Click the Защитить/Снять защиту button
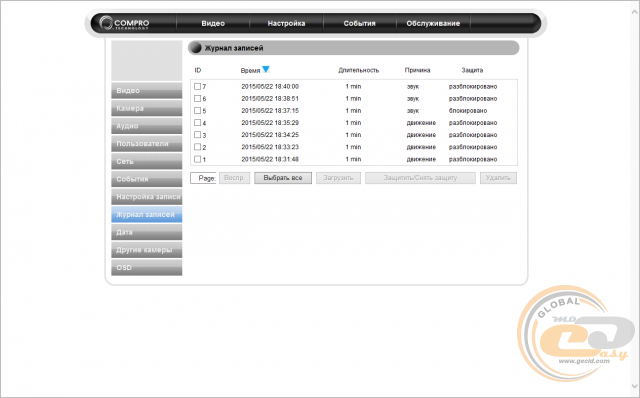 click(420, 178)
